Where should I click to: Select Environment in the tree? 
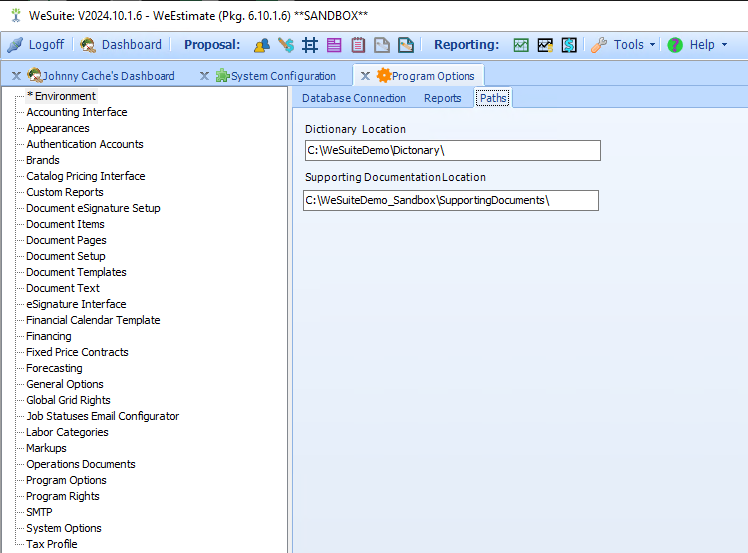pyautogui.click(x=61, y=96)
